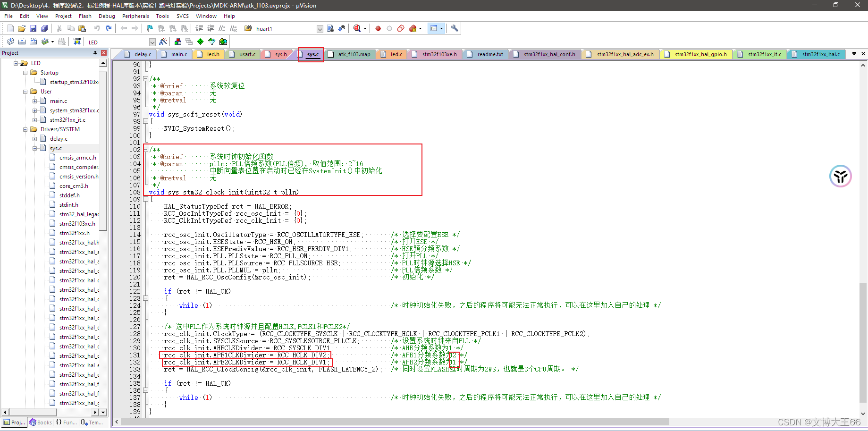Image resolution: width=868 pixels, height=431 pixels.
Task: Open the SVCS menu
Action: tap(183, 16)
